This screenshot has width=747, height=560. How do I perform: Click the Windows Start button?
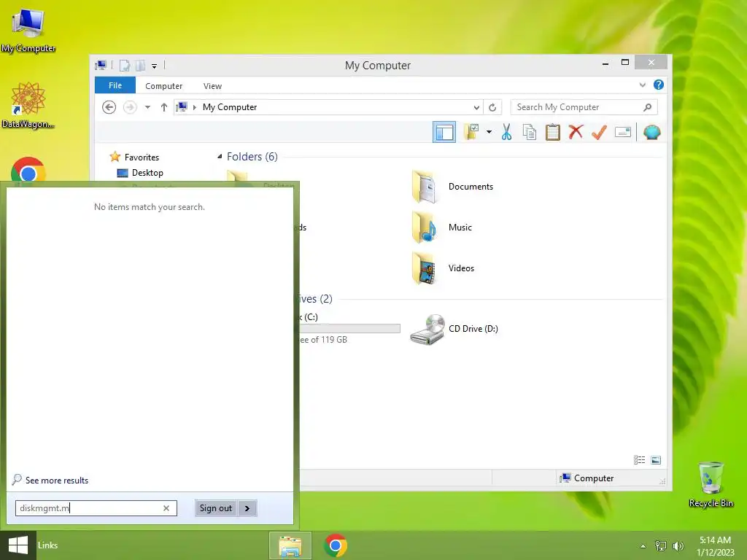[x=18, y=545]
